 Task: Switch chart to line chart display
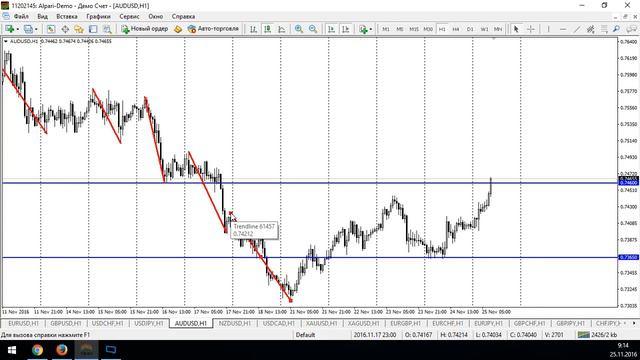point(282,29)
